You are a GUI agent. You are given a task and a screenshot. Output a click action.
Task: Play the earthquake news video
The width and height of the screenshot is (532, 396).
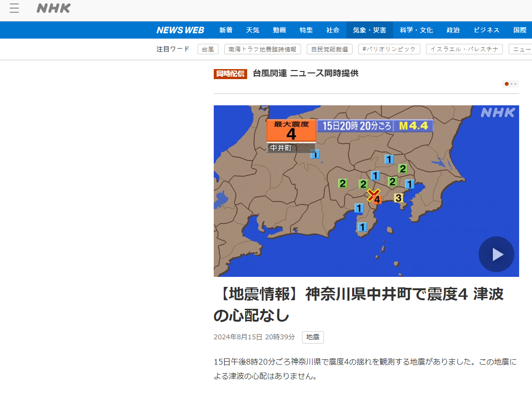pyautogui.click(x=496, y=254)
